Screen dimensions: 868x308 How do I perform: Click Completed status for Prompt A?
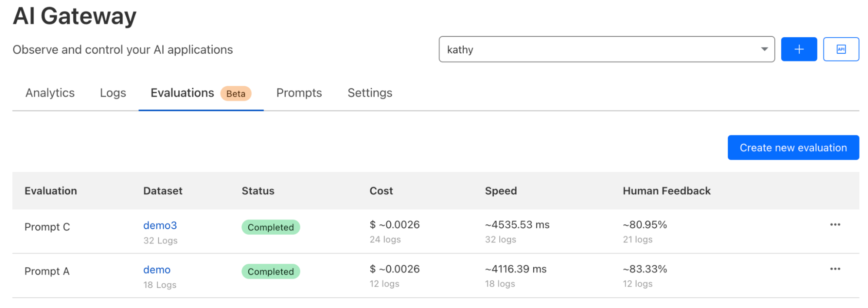click(x=271, y=272)
